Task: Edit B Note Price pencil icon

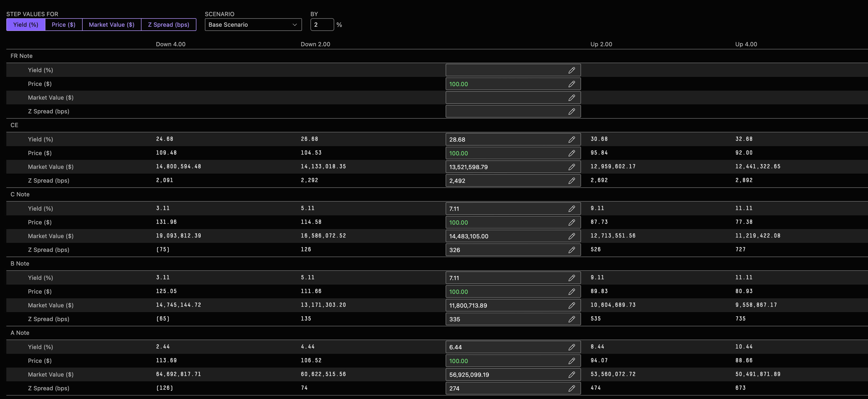Action: [572, 292]
